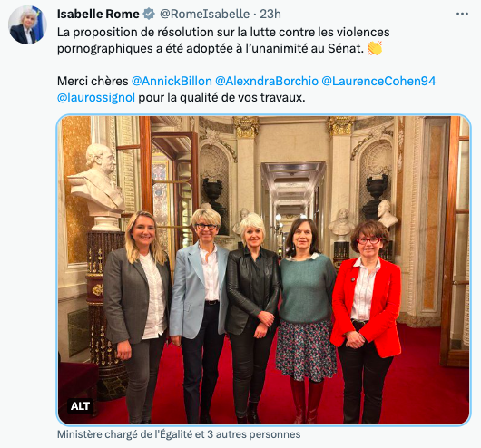Open Isabelle Rome's profile avatar
This screenshot has height=448, width=481.
point(27,24)
